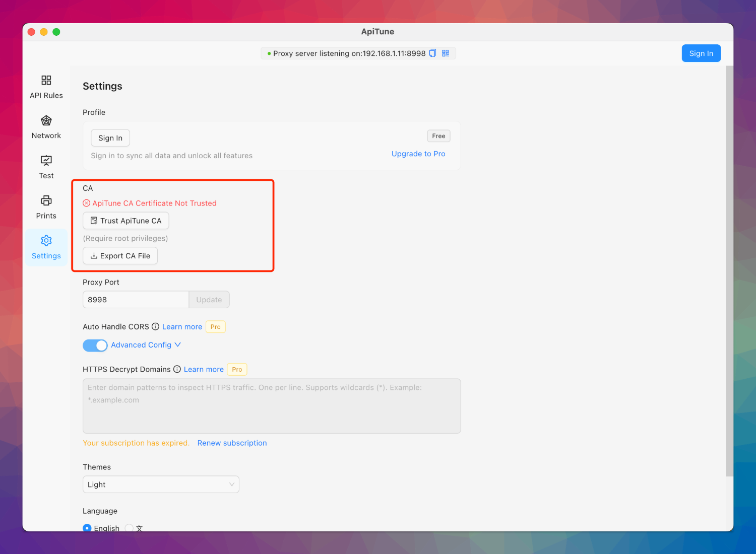Click the settings page vertical scrollbar
This screenshot has width=756, height=554.
coord(729,272)
